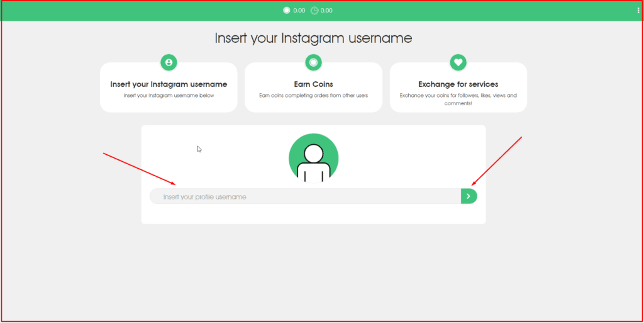Viewport: 644px width, 323px height.
Task: Click the coin icon above Earn Coins
Action: tap(313, 62)
